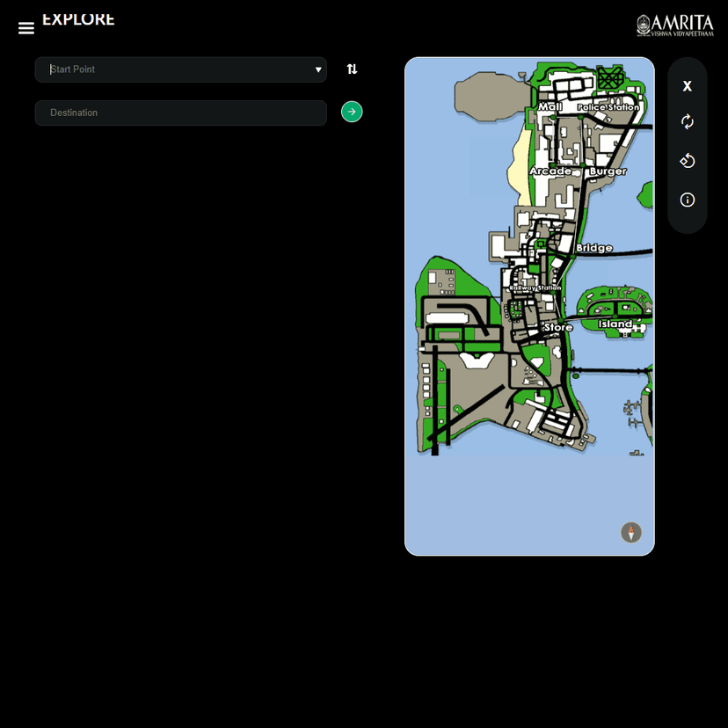Click the Arcade location label
Image resolution: width=728 pixels, height=728 pixels.
551,171
